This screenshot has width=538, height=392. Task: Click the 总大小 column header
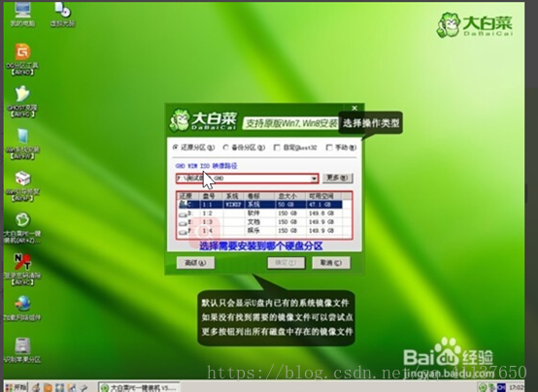coord(290,196)
